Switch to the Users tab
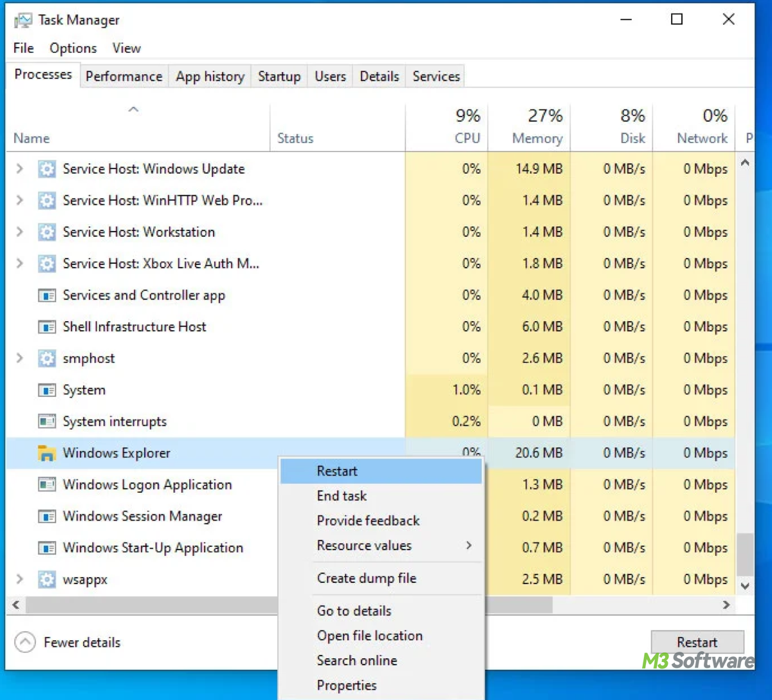 point(330,76)
